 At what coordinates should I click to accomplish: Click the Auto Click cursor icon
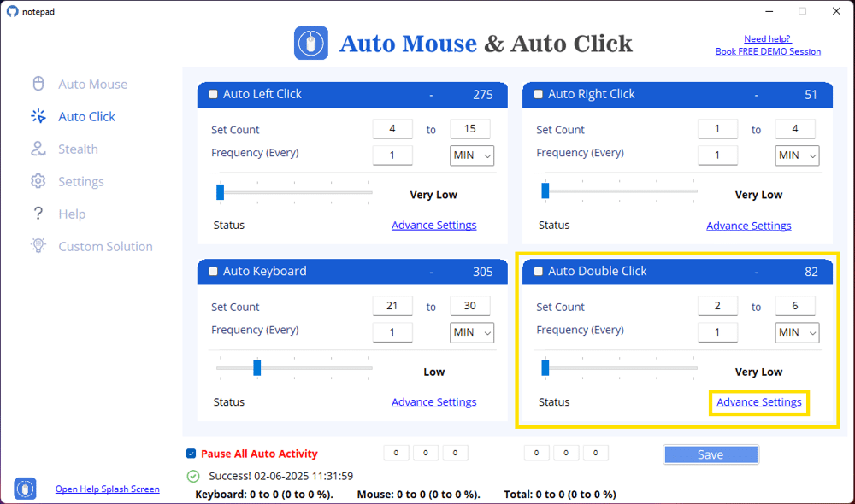(x=38, y=116)
